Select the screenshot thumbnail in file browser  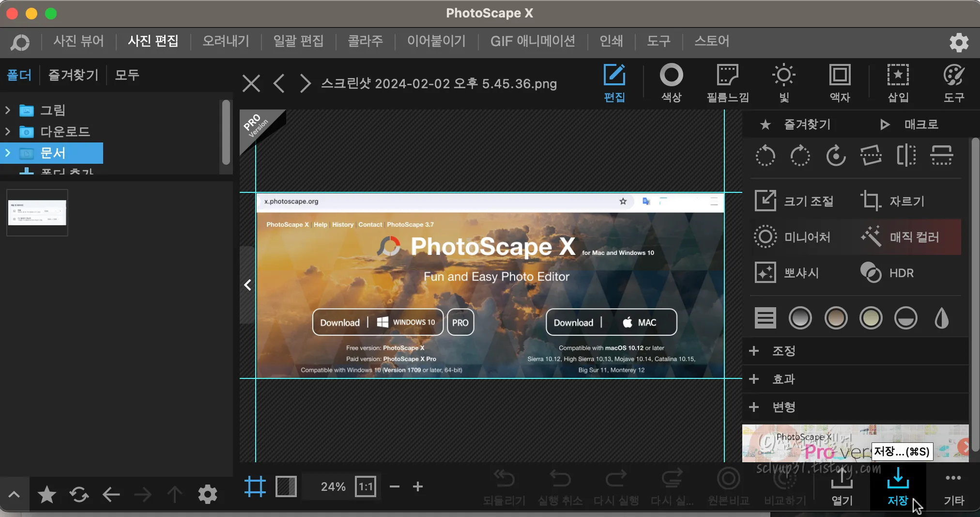pyautogui.click(x=37, y=213)
